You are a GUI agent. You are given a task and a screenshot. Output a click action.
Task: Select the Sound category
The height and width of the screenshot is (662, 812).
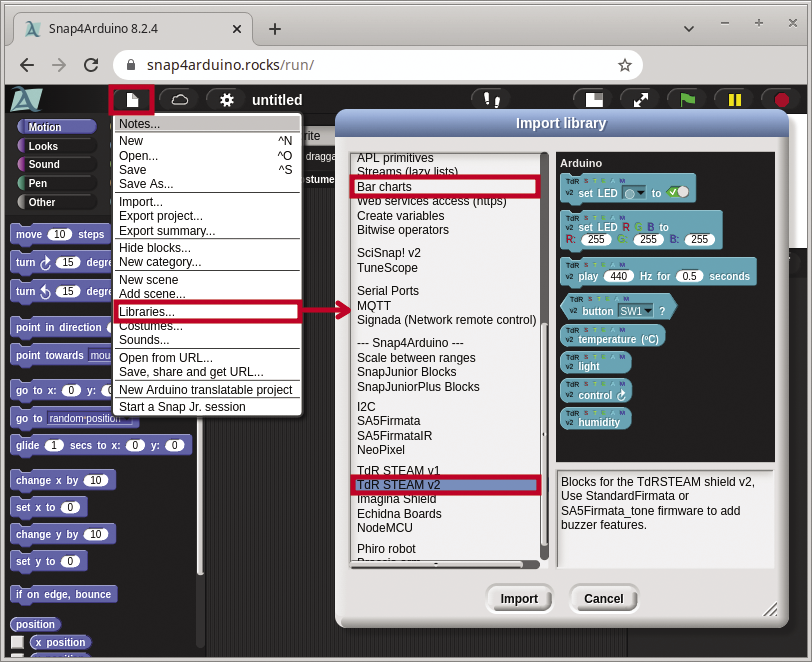(x=57, y=164)
